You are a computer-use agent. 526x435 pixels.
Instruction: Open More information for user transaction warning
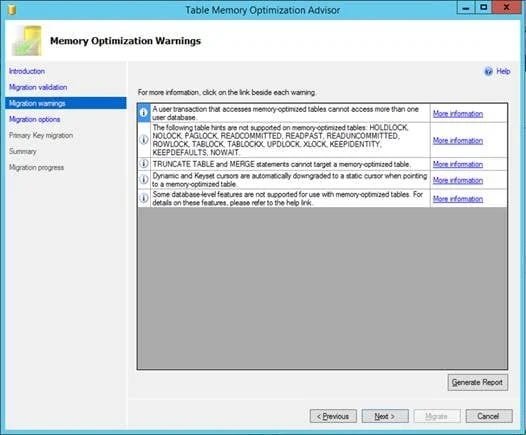tap(458, 114)
